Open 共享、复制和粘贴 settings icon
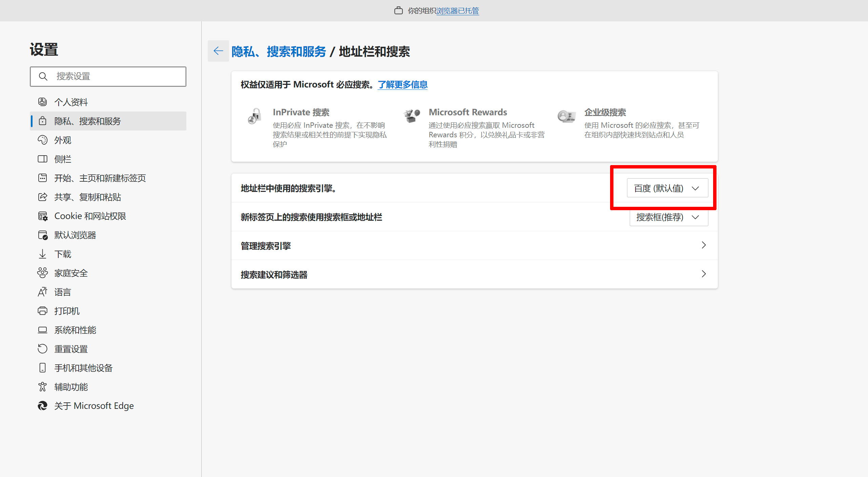The height and width of the screenshot is (477, 868). point(42,197)
